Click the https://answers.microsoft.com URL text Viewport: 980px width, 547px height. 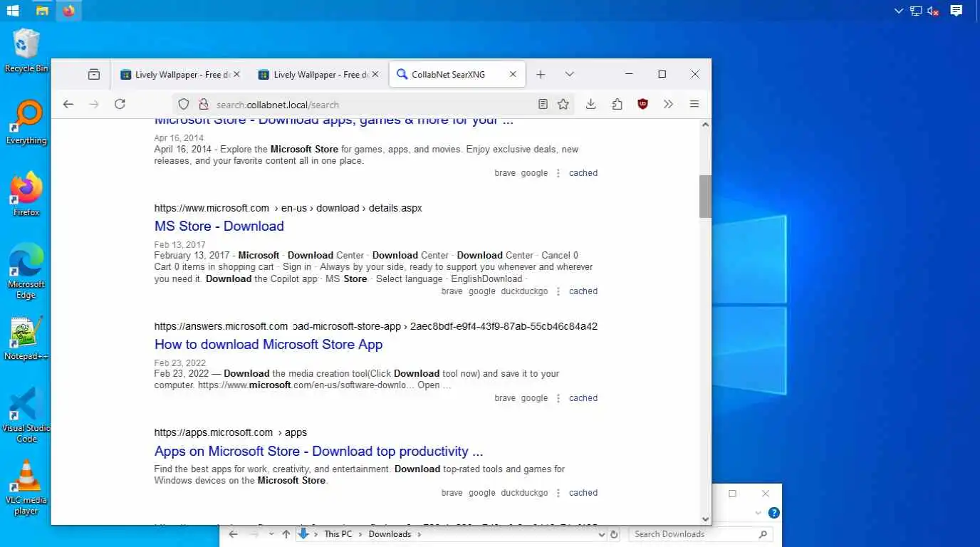(x=221, y=326)
